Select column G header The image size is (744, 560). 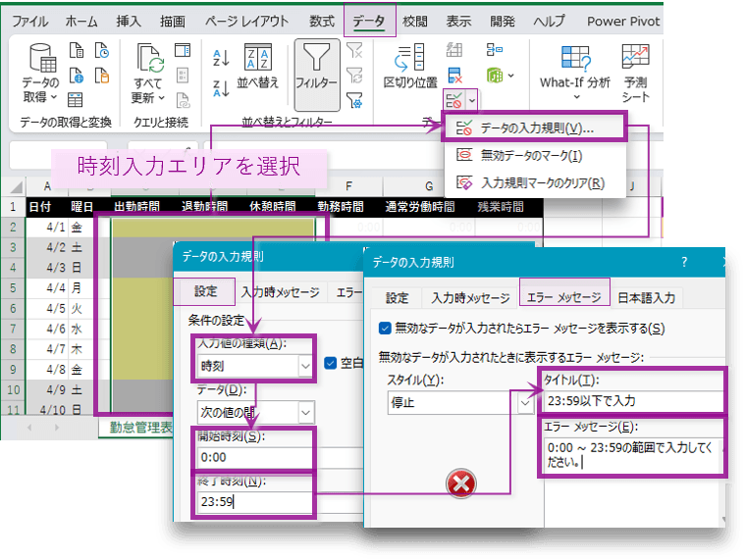pos(429,186)
